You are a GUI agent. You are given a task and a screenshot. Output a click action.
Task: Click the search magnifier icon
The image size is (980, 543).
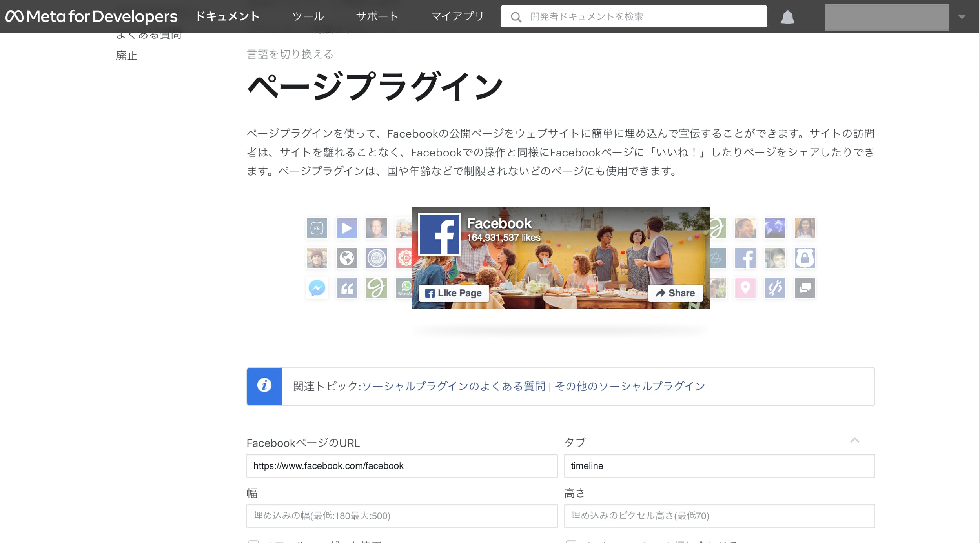pyautogui.click(x=516, y=17)
